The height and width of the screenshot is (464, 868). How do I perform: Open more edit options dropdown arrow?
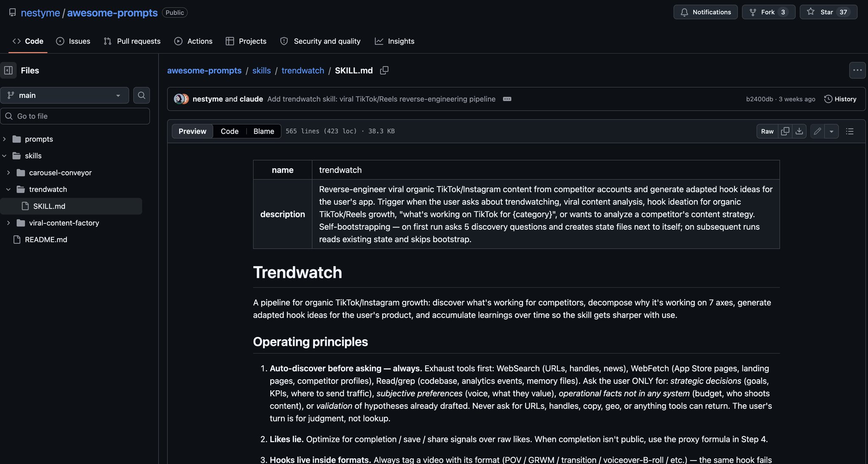click(x=831, y=131)
